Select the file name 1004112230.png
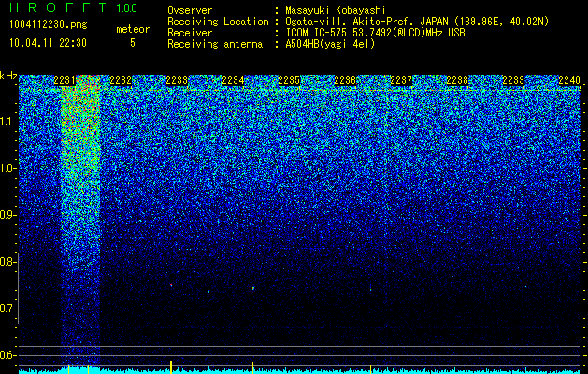The image size is (588, 374). tap(49, 25)
